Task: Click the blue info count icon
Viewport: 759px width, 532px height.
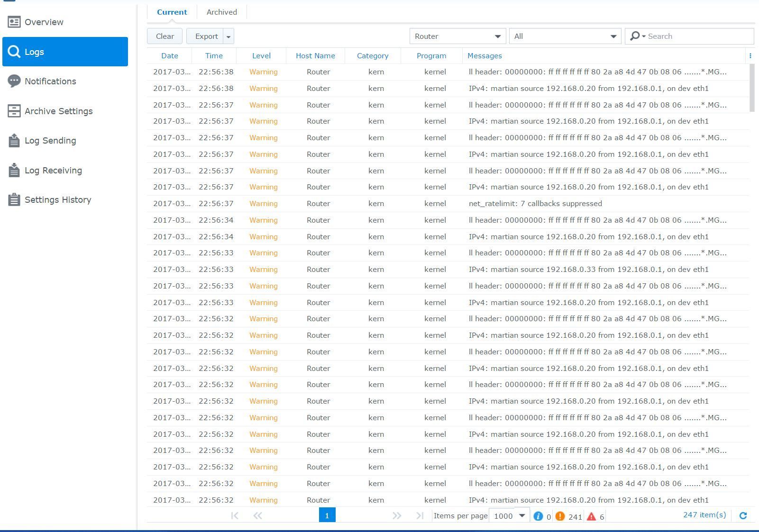Action: (538, 516)
